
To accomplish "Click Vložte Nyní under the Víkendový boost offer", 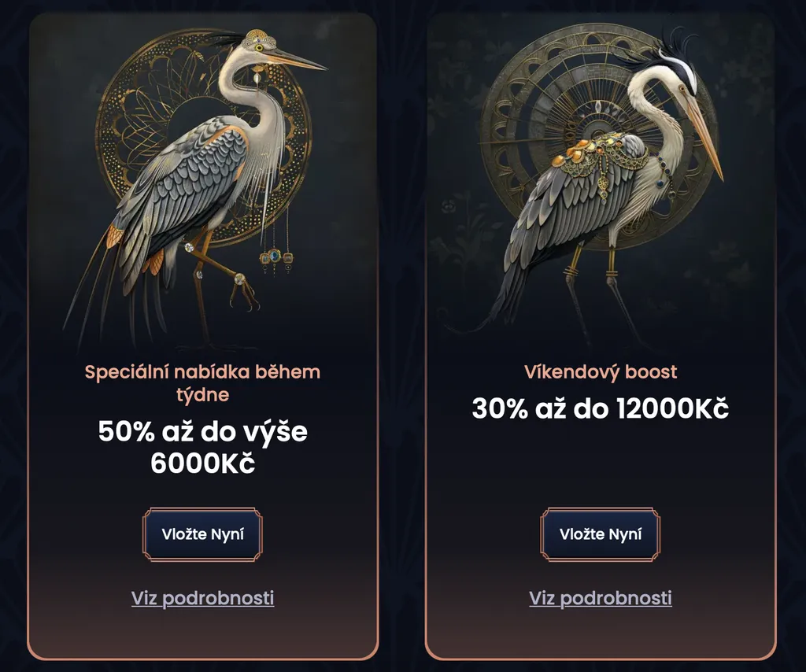I will [x=601, y=534].
